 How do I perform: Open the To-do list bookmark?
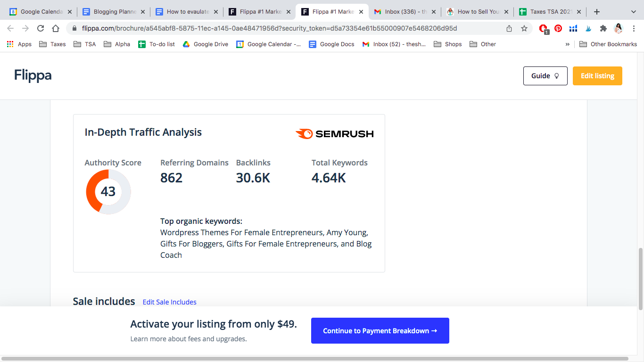[x=157, y=44]
